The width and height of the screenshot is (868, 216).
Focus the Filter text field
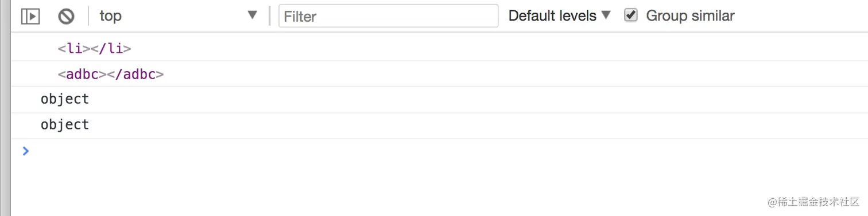388,16
